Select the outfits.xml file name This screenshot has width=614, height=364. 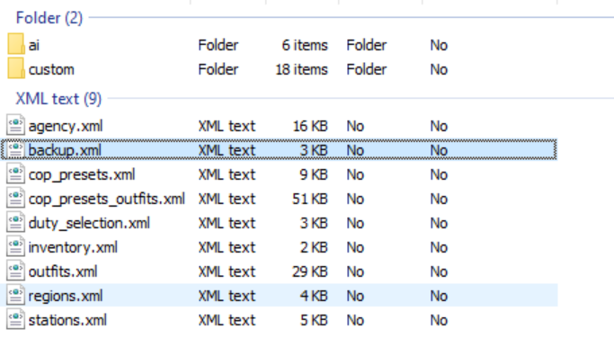[62, 271]
